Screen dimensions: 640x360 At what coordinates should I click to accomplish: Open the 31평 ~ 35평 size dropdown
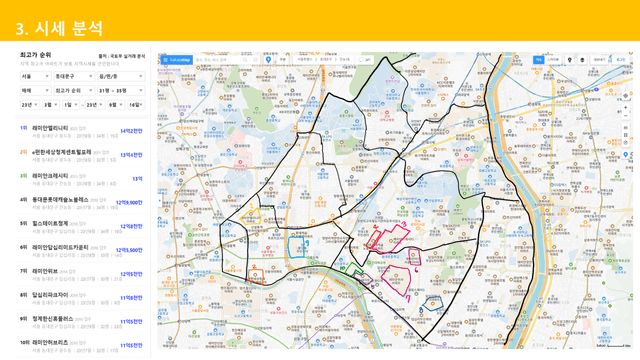tap(121, 91)
